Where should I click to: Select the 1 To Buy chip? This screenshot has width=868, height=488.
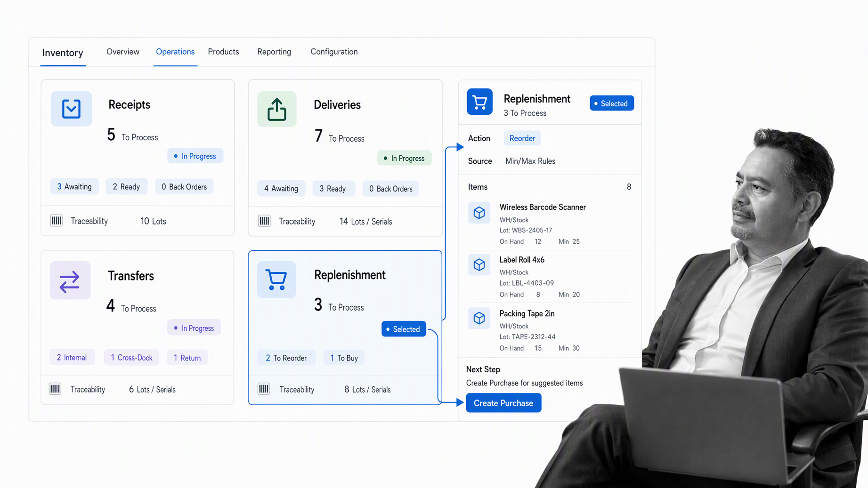point(344,358)
